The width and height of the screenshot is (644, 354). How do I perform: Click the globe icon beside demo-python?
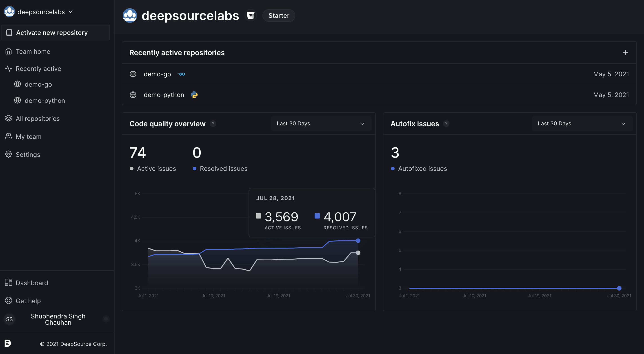133,95
